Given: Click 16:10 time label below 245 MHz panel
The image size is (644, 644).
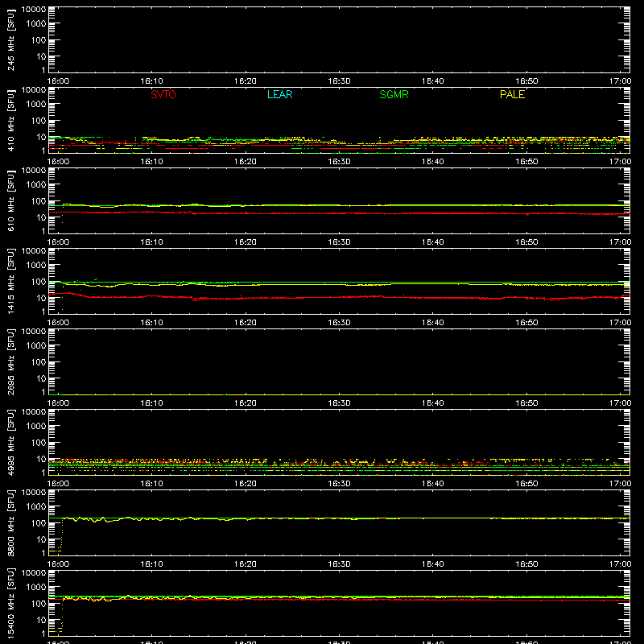Looking at the screenshot, I should tap(151, 81).
